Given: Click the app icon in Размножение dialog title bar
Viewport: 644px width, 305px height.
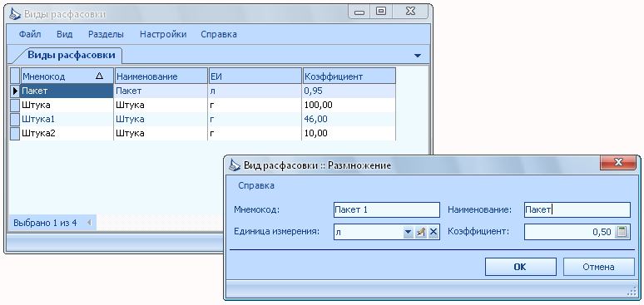Looking at the screenshot, I should point(235,165).
